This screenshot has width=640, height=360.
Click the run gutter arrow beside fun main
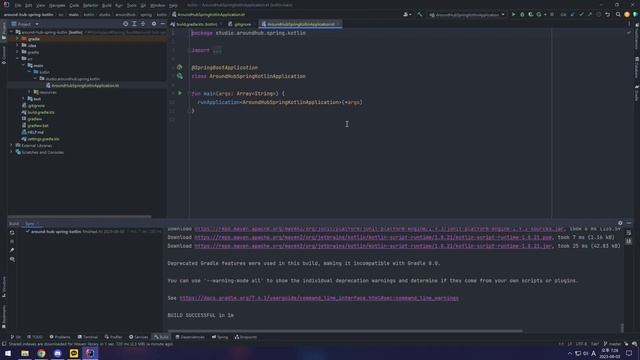tap(180, 93)
